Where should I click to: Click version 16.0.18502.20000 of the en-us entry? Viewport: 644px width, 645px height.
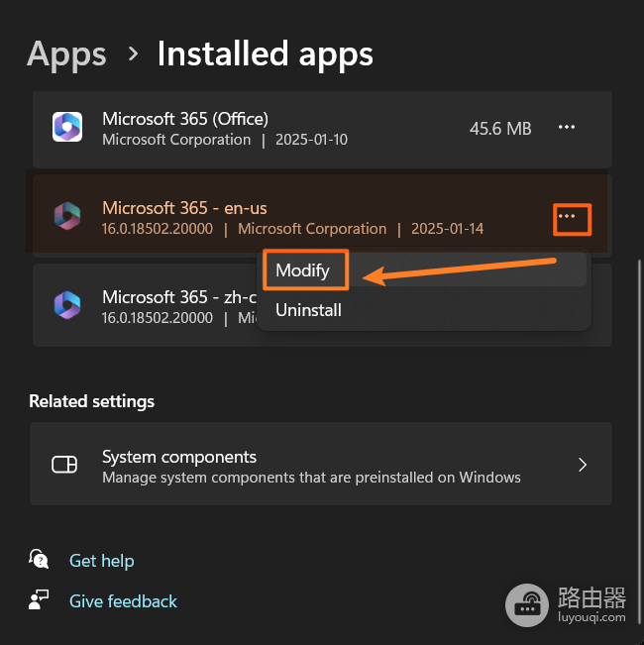pos(158,229)
